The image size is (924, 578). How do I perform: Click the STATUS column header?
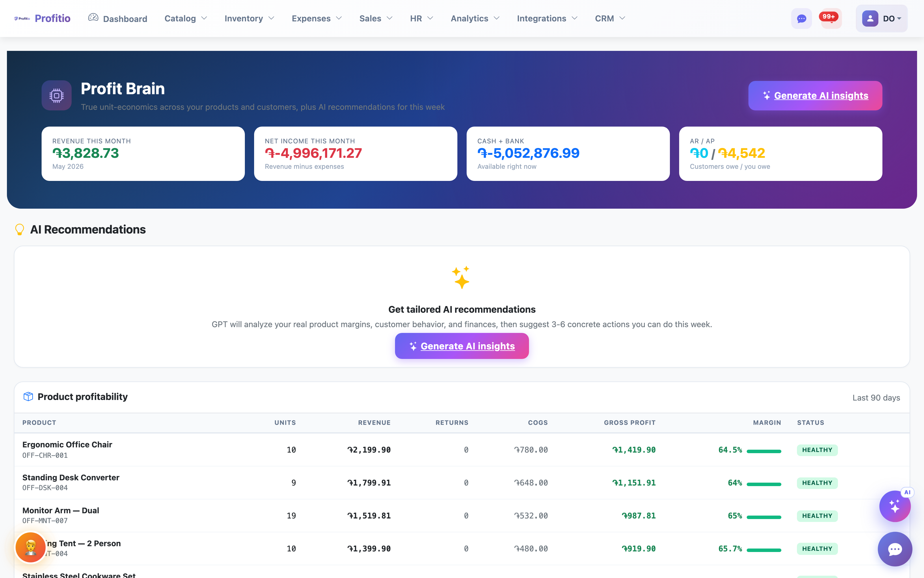811,423
